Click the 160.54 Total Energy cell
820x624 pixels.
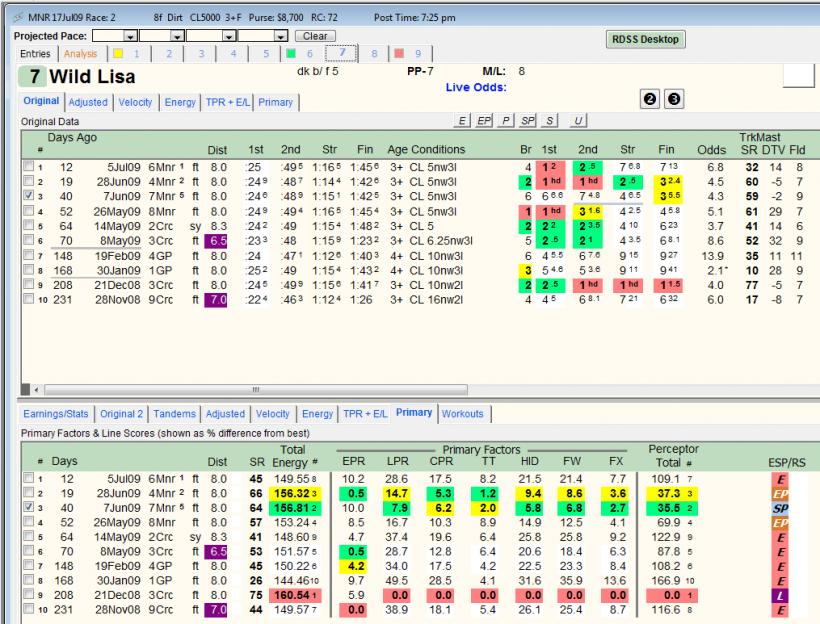[295, 596]
